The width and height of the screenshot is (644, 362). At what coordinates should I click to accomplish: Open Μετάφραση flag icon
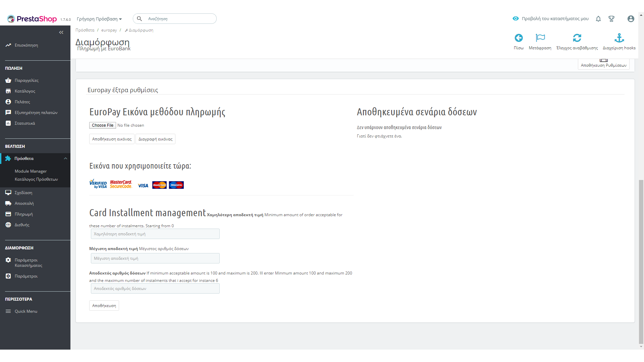pyautogui.click(x=540, y=38)
